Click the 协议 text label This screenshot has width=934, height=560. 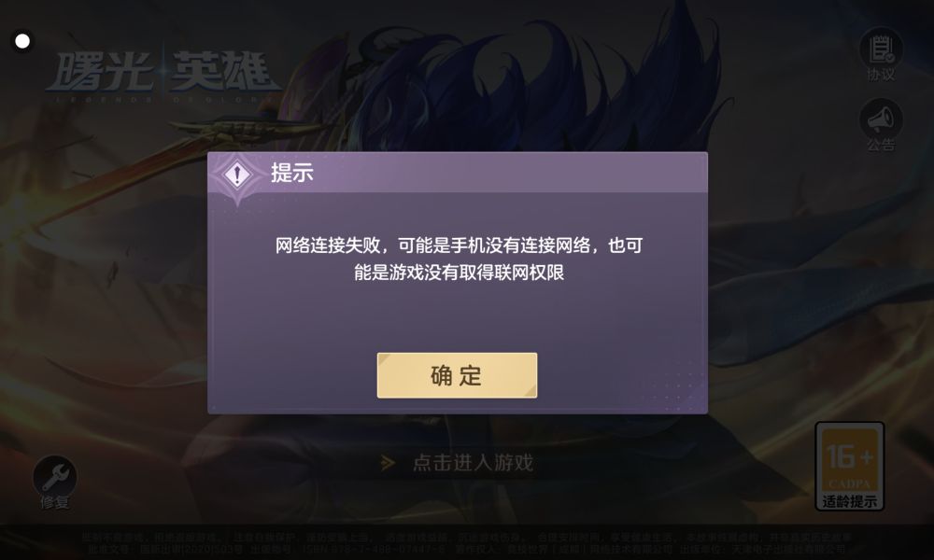[881, 75]
